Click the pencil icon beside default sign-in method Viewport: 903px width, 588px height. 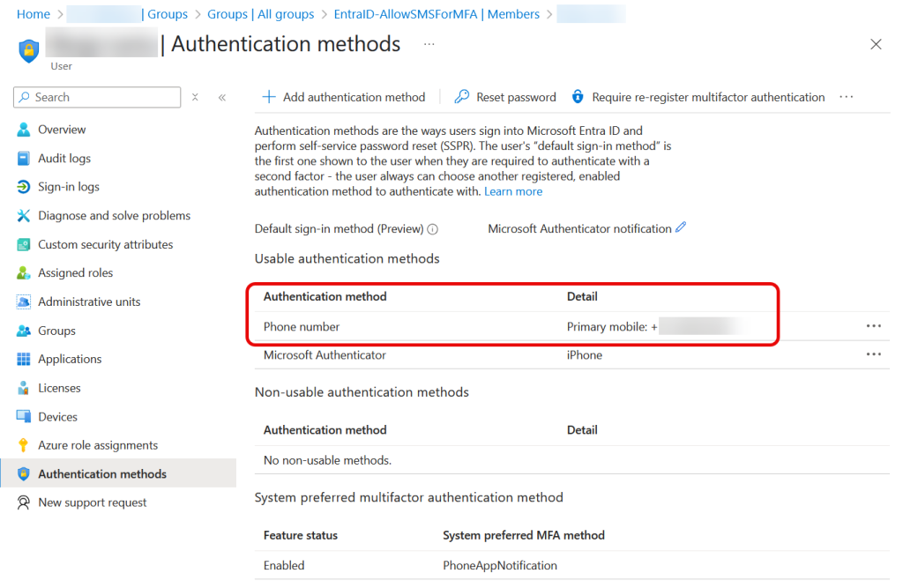(x=681, y=227)
